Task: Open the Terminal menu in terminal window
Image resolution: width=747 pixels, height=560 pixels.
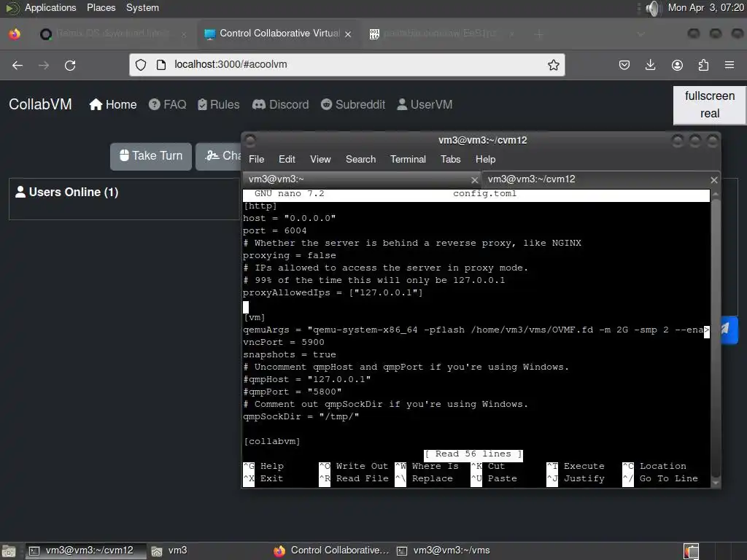Action: 408,159
